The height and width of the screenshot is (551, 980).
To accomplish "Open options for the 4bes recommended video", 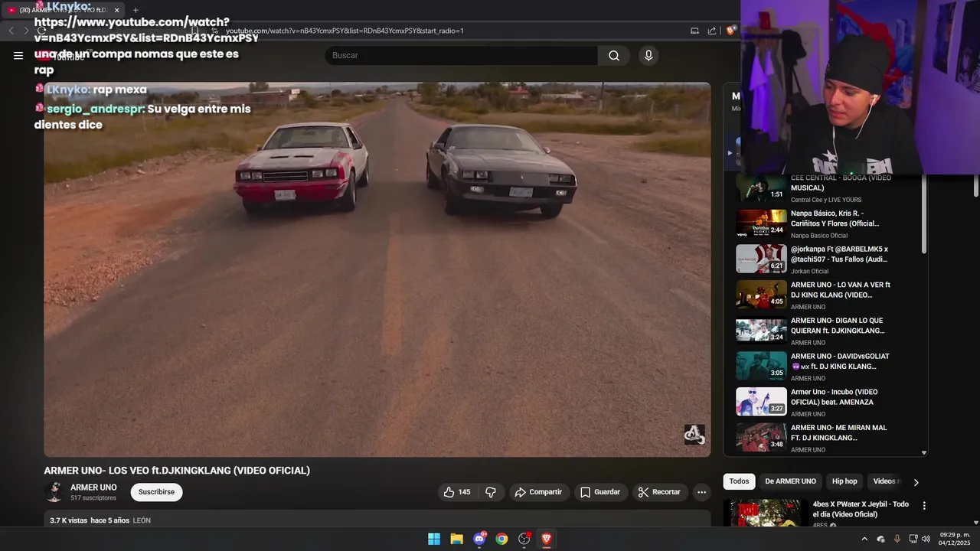I will coord(924,506).
